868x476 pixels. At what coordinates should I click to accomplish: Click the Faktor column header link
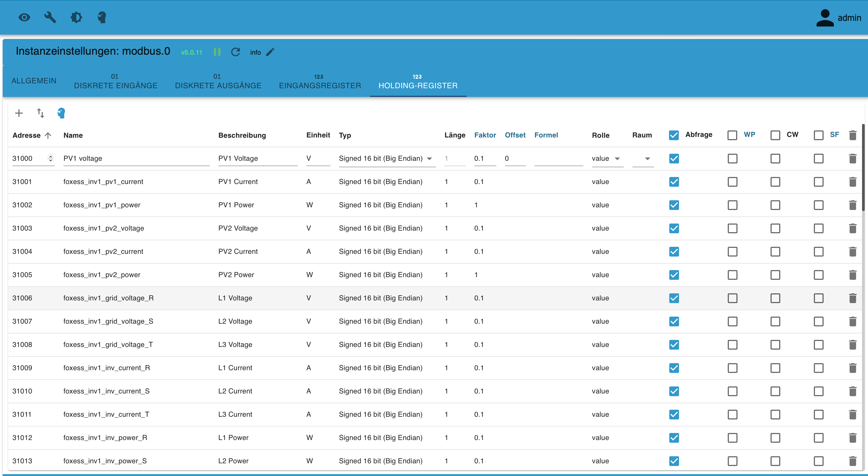point(485,135)
